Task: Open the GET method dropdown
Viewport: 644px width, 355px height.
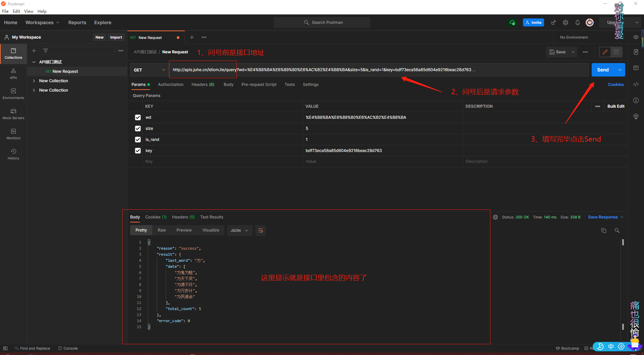Action: pyautogui.click(x=149, y=70)
